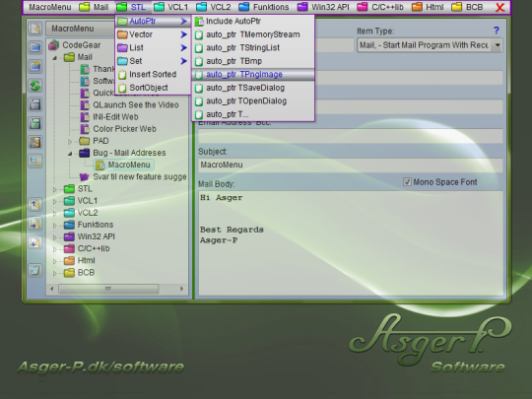Viewport: 532px width, 399px height.
Task: Choose SortObject menu entry
Action: tap(153, 88)
